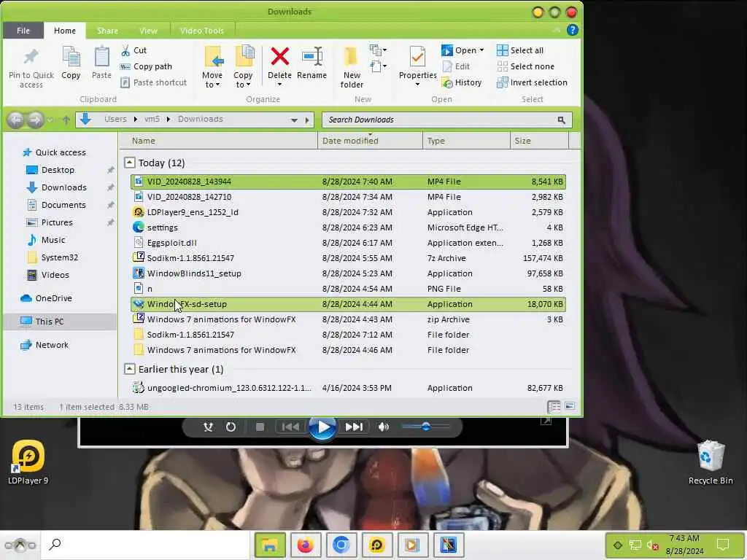The width and height of the screenshot is (747, 560).
Task: Select file VID_20240828_142710
Action: (x=348, y=197)
